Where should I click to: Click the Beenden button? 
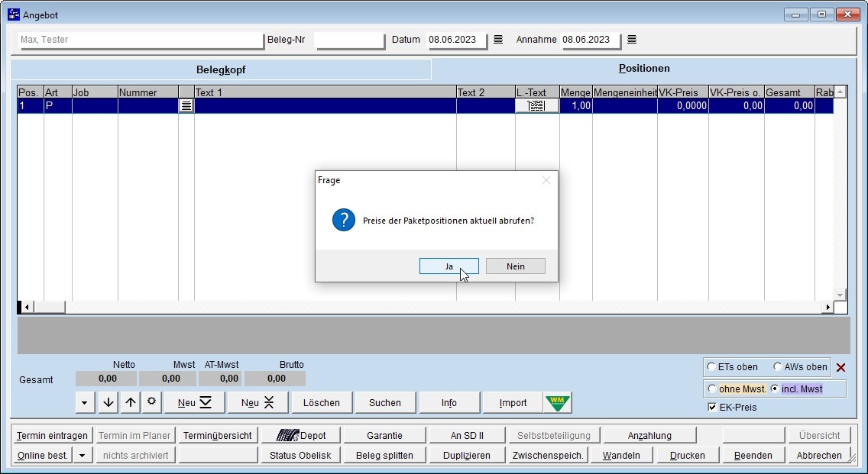[753, 455]
